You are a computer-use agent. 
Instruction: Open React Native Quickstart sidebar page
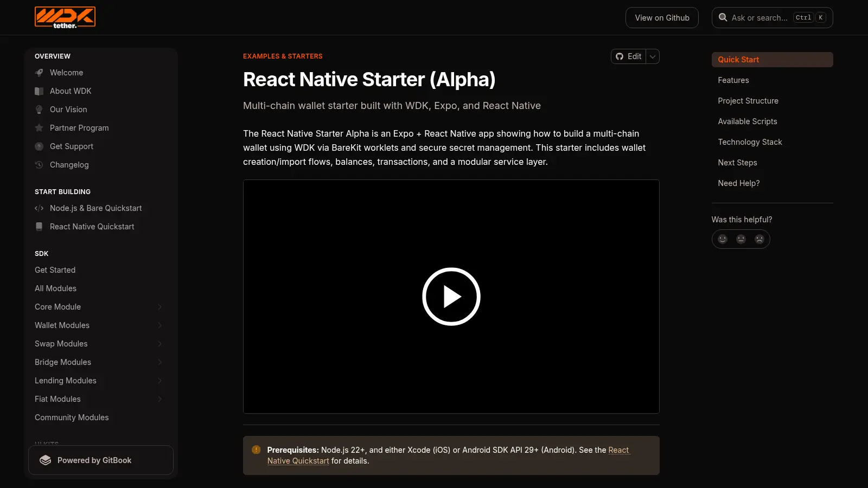click(x=99, y=227)
